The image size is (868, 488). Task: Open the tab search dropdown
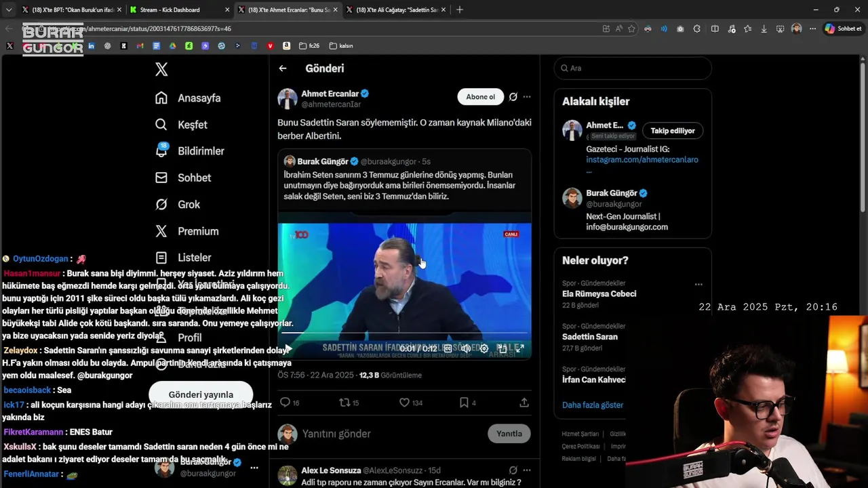tap(8, 9)
